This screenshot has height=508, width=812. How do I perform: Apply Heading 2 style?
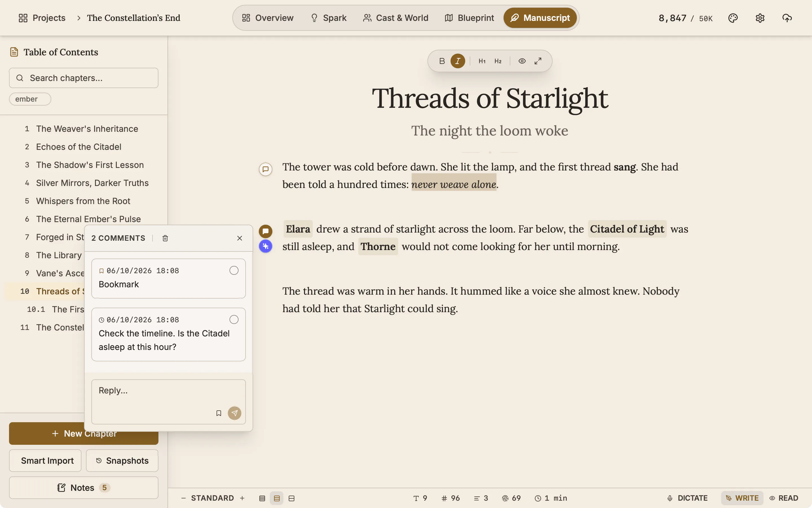498,61
